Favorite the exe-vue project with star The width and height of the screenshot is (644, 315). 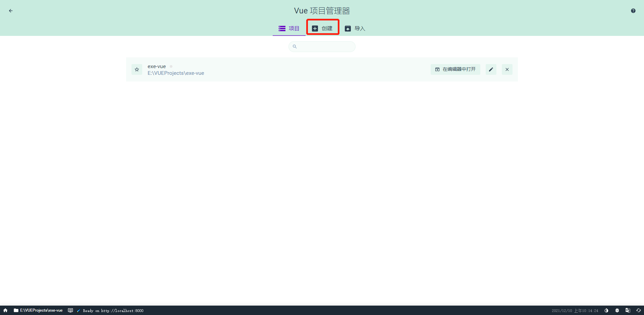point(137,69)
